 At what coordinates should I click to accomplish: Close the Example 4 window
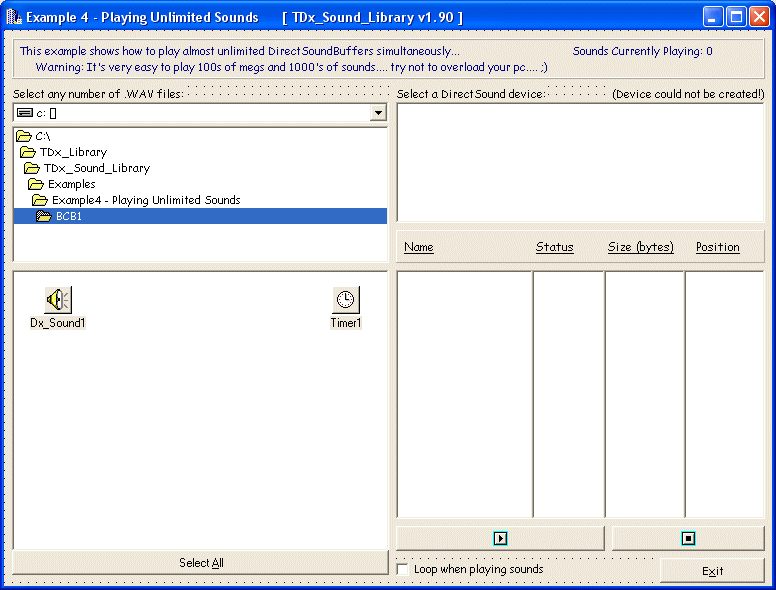coord(759,17)
